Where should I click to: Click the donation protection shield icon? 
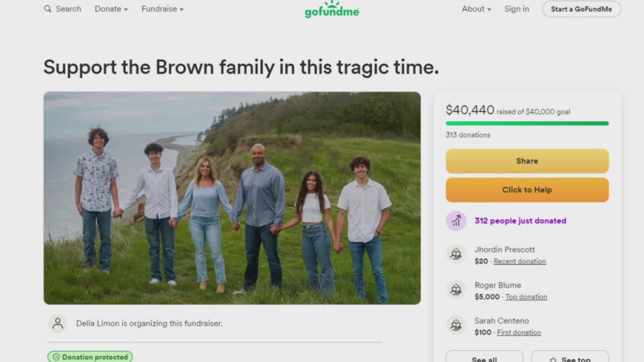point(54,357)
